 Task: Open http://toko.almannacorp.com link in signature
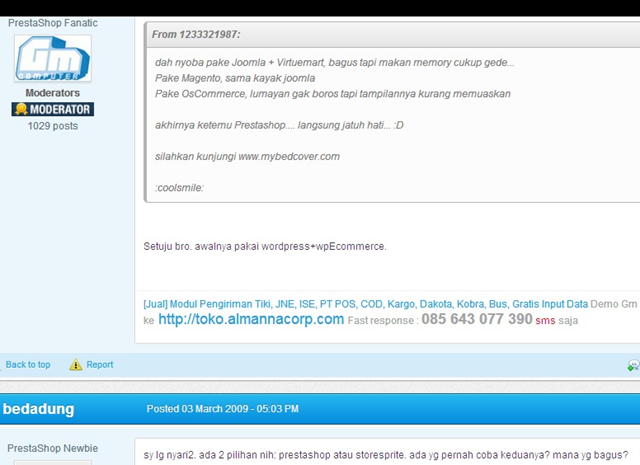click(x=251, y=319)
